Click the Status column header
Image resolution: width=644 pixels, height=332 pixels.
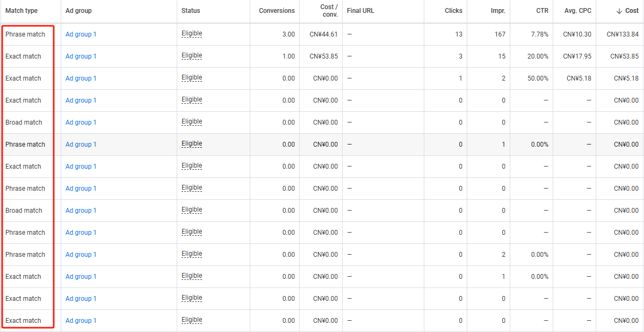(191, 11)
